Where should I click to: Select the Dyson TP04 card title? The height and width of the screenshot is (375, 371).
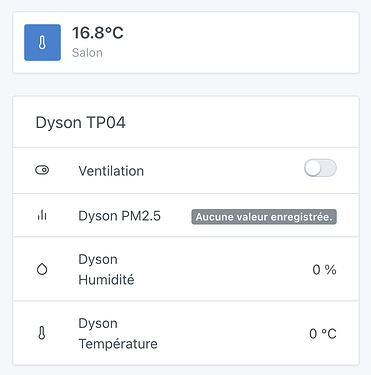[x=81, y=122]
